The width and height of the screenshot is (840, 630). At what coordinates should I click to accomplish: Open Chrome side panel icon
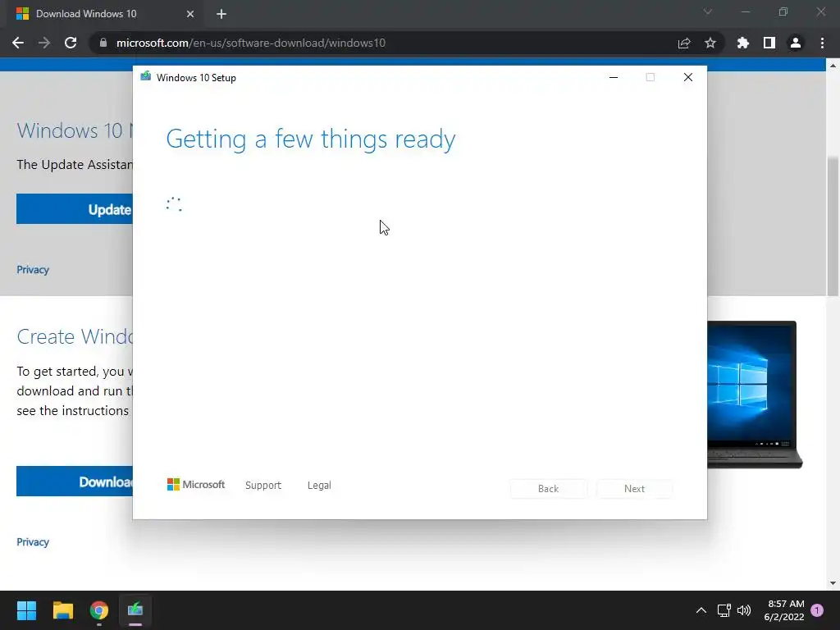point(769,43)
